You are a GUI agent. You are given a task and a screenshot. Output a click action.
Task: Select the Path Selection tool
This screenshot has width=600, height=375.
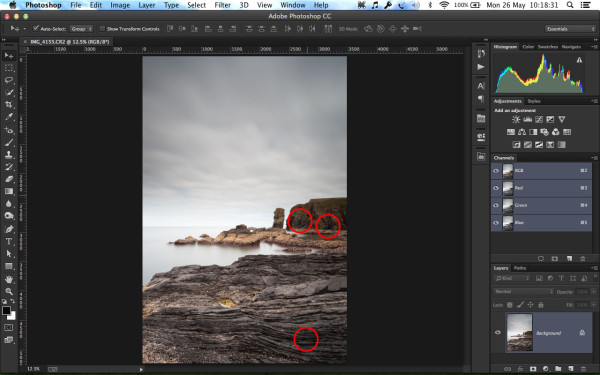[9, 253]
